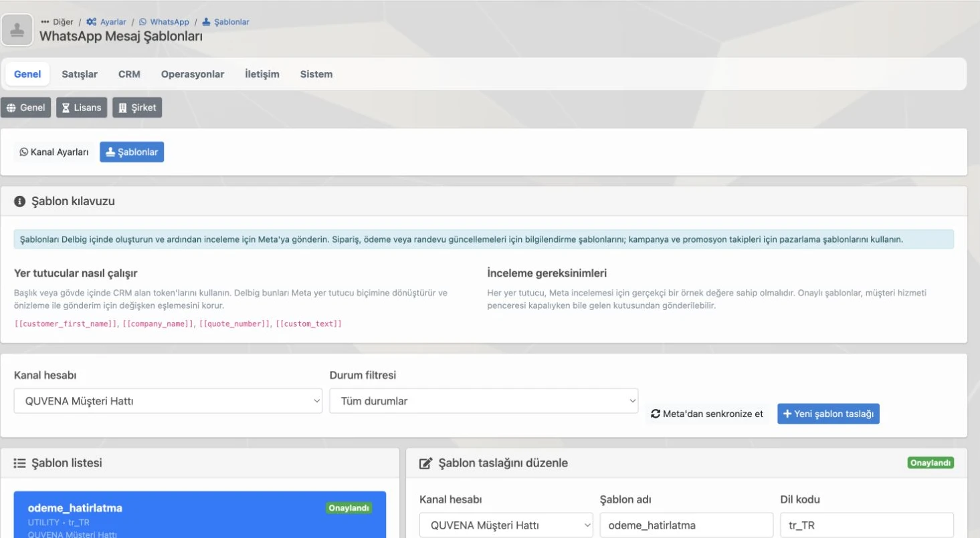
Task: Click the Şirket button
Action: [x=137, y=108]
